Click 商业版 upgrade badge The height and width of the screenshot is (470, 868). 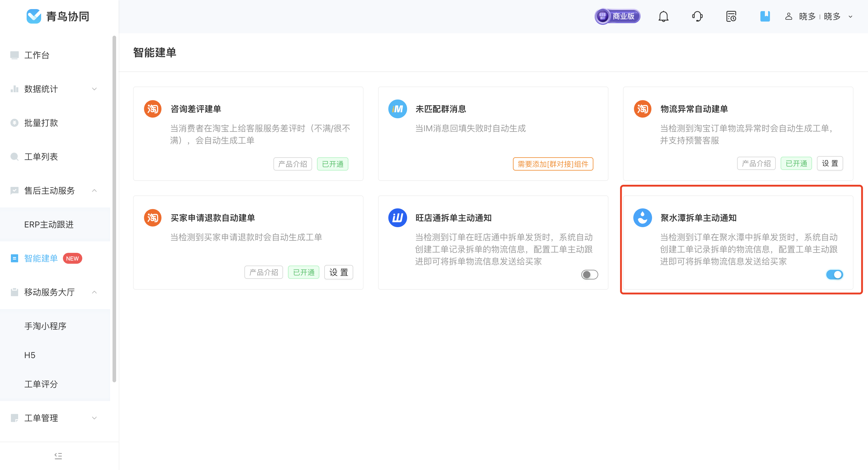(617, 16)
